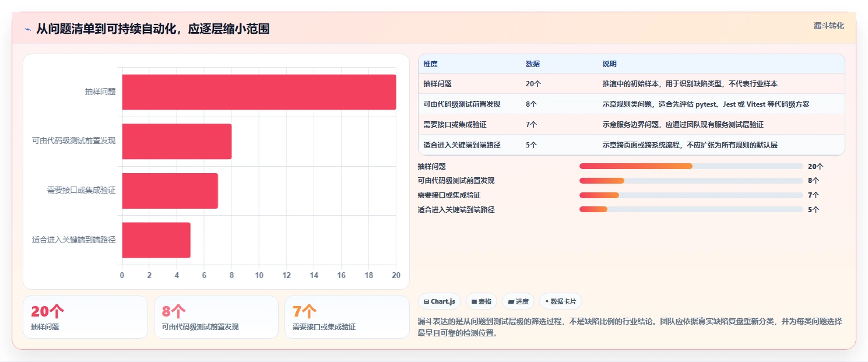This screenshot has height=362, width=868.
Task: Click the 5个 cell in the table
Action: 532,145
